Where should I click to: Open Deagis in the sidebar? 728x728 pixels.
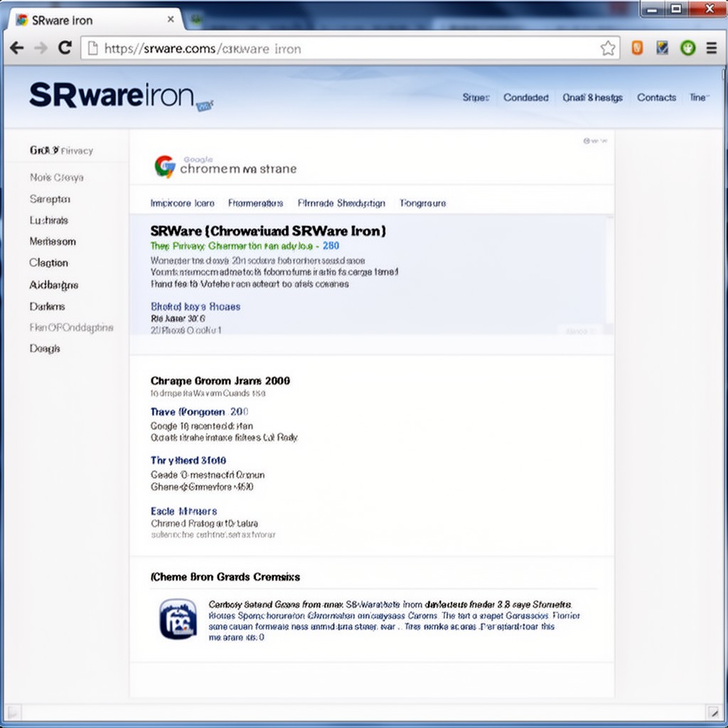point(45,348)
